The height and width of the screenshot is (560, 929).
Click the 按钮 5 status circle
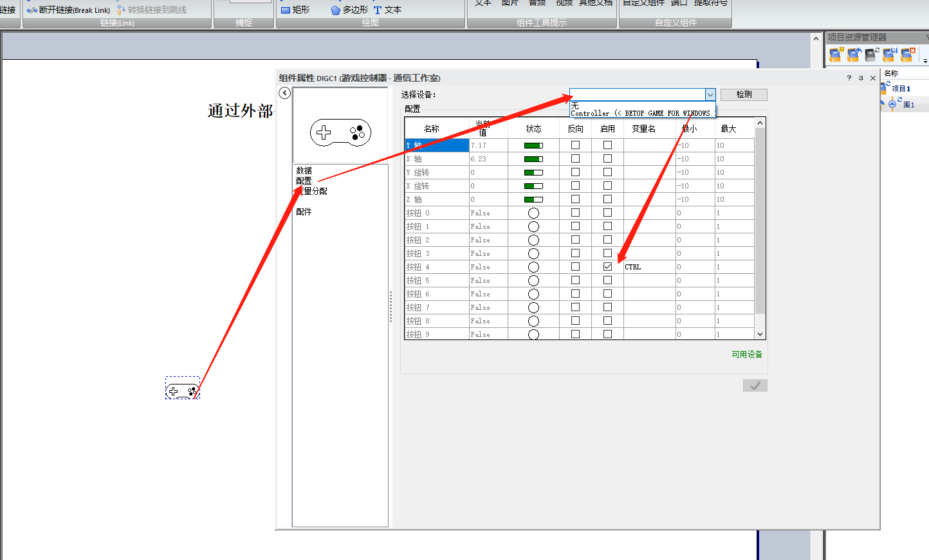(533, 280)
